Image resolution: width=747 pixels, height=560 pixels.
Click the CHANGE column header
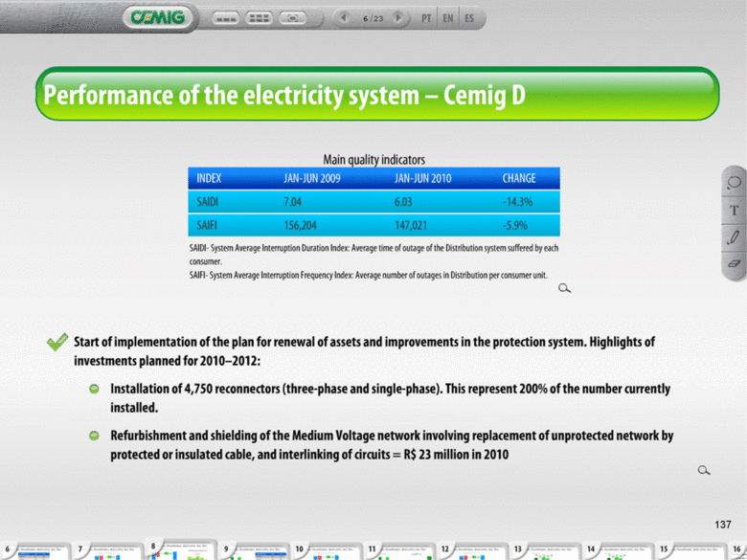click(x=519, y=178)
